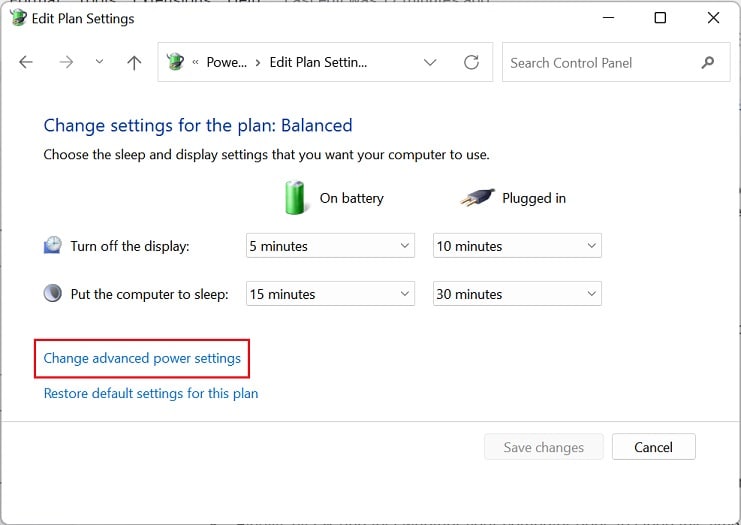Click the monitor clock display icon

point(52,245)
